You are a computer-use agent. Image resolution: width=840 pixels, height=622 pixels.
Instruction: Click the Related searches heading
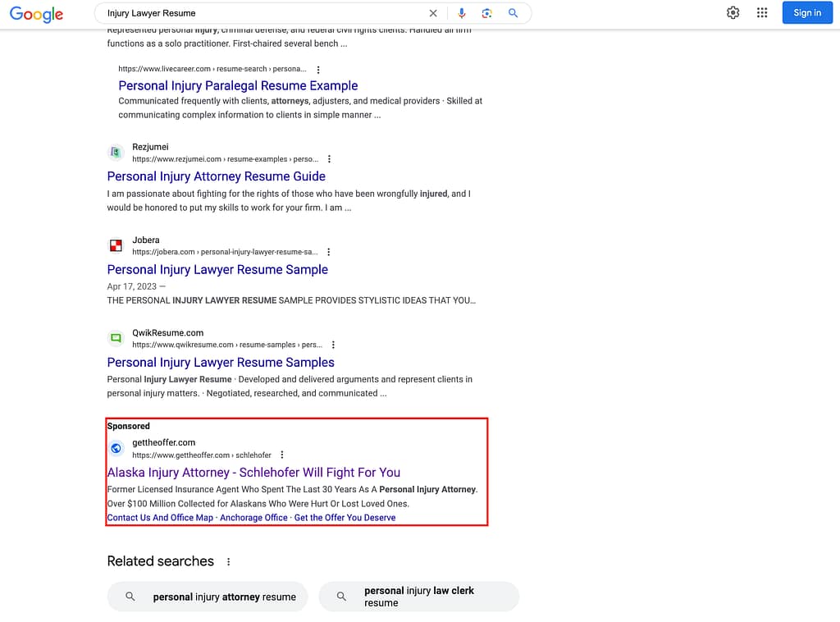pos(160,561)
